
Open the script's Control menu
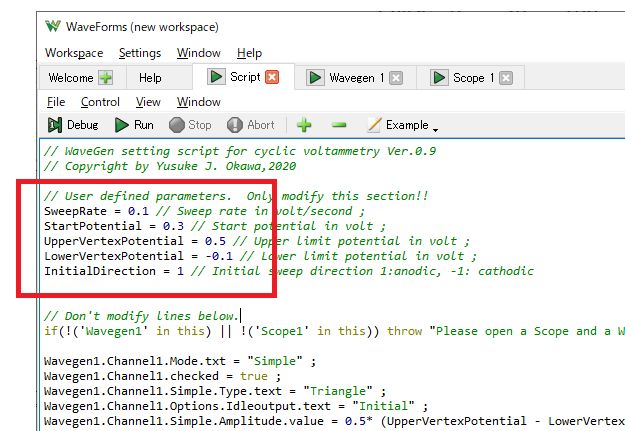[100, 102]
